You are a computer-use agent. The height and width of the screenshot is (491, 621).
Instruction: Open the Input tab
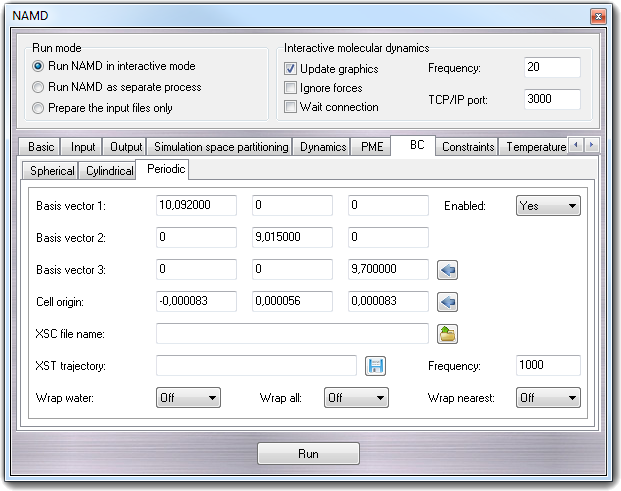click(82, 147)
